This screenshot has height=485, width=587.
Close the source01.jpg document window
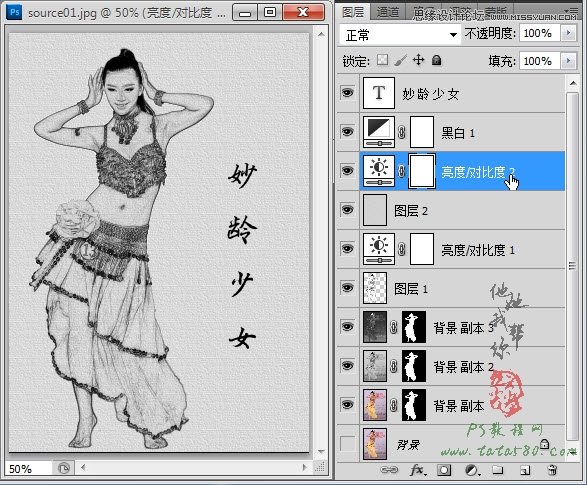303,12
